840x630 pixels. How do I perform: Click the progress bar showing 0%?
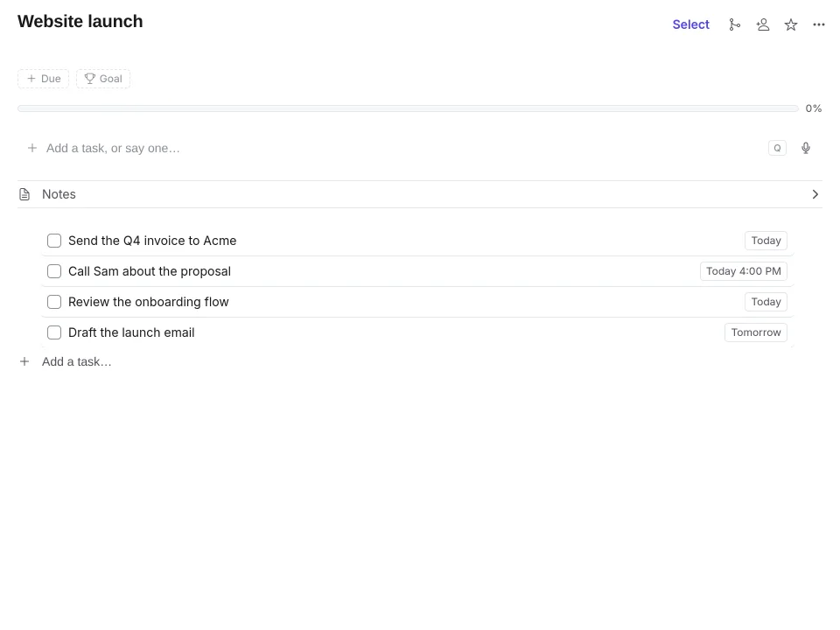[408, 108]
